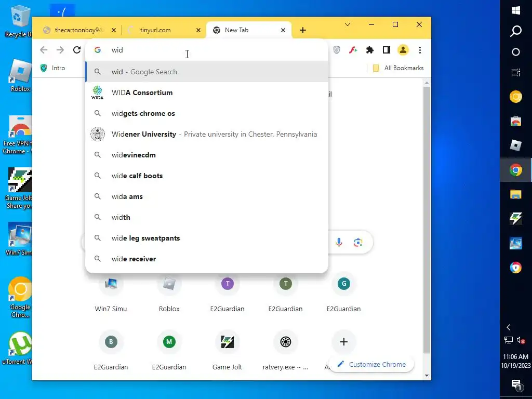The height and width of the screenshot is (399, 532).
Task: Open Roblox shortcut tile
Action: [x=169, y=293]
